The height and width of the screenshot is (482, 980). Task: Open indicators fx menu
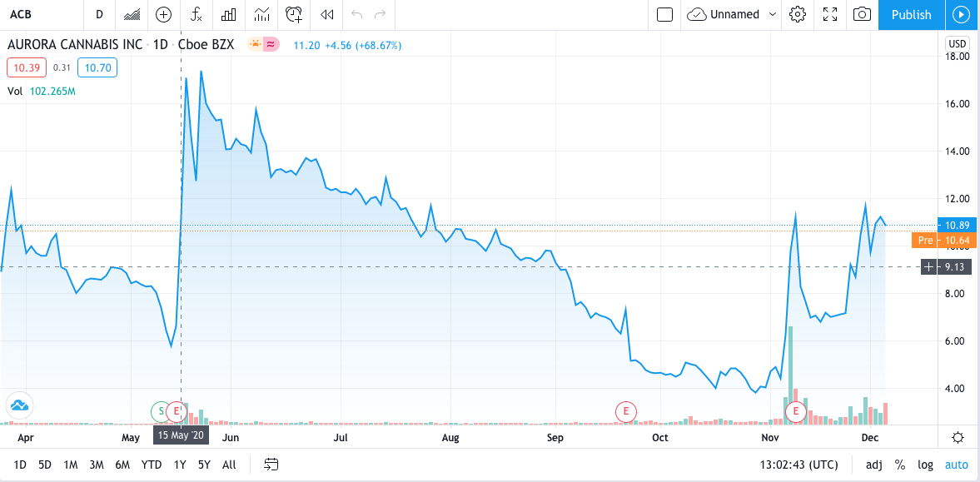pyautogui.click(x=196, y=14)
